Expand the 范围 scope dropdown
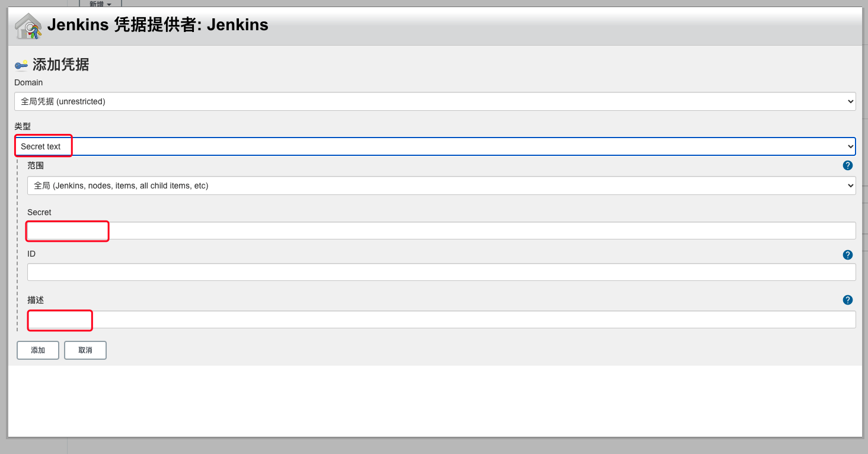 442,186
